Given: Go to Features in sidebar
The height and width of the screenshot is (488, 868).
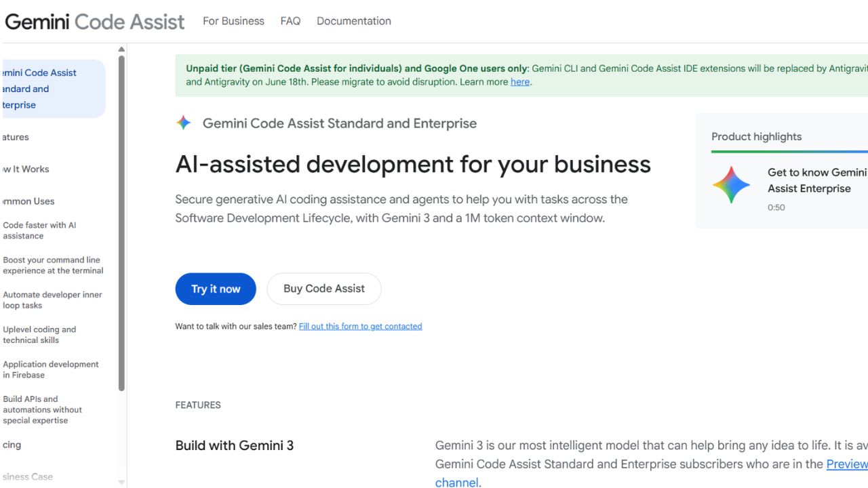Looking at the screenshot, I should [x=15, y=137].
